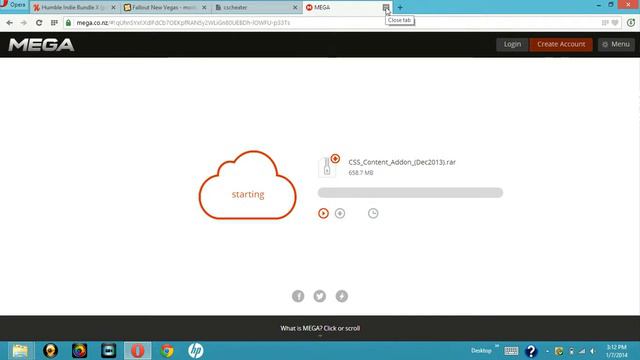Go forward in browser history
The image size is (640, 360).
24,23
